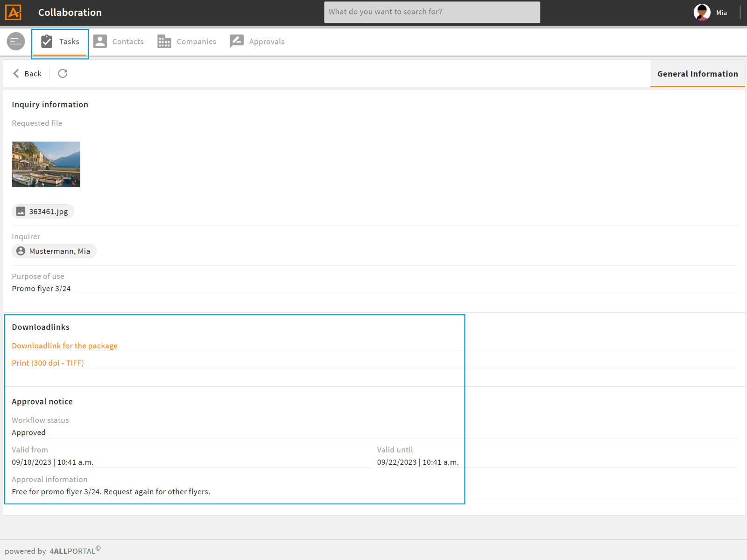Open the requested file thumbnail
This screenshot has width=747, height=560.
[46, 164]
